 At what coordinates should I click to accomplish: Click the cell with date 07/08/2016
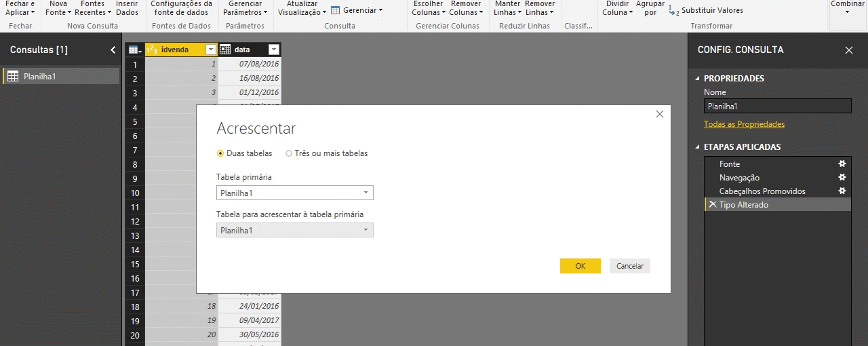[250, 64]
